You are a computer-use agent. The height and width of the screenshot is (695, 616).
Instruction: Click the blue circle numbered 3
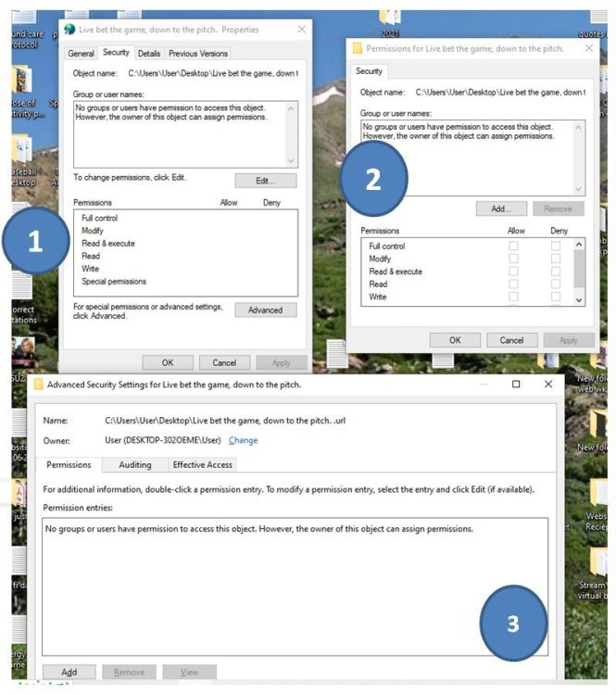tap(512, 624)
